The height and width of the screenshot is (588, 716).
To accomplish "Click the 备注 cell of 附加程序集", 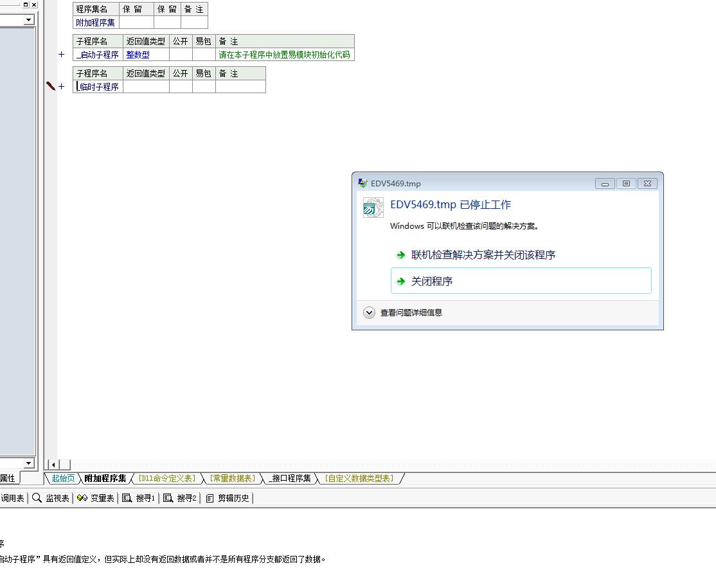I will click(194, 22).
